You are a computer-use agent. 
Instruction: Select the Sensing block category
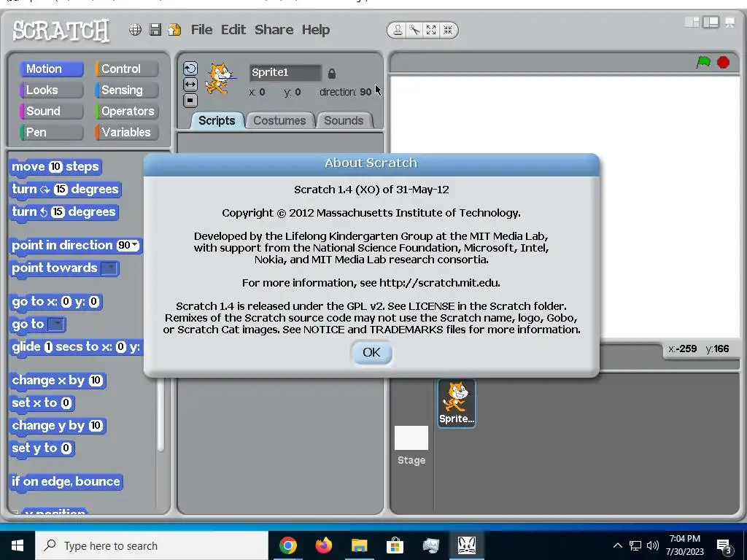(x=127, y=90)
